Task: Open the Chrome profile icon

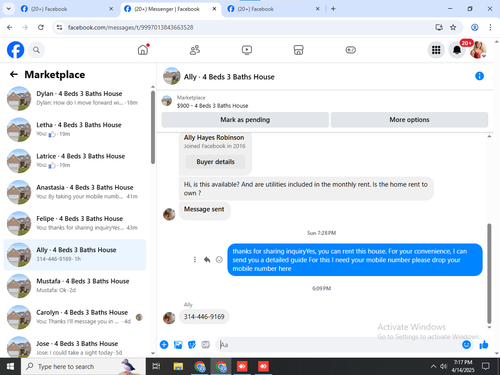Action: pyautogui.click(x=475, y=27)
